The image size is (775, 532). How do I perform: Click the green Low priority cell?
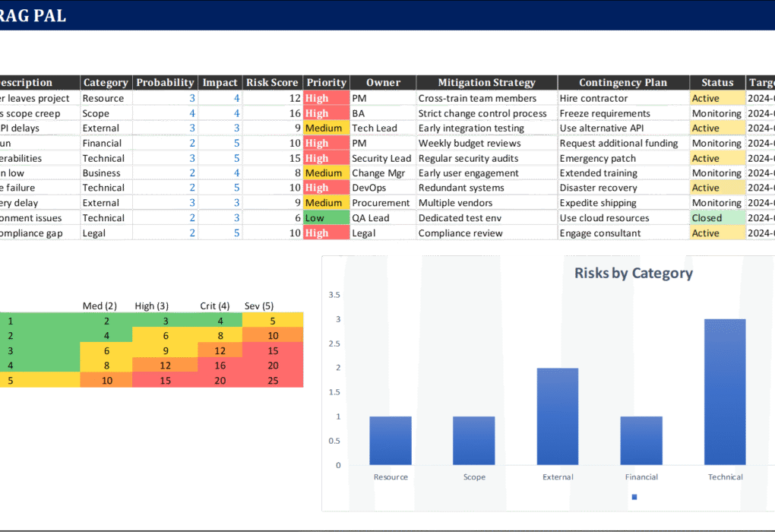326,218
